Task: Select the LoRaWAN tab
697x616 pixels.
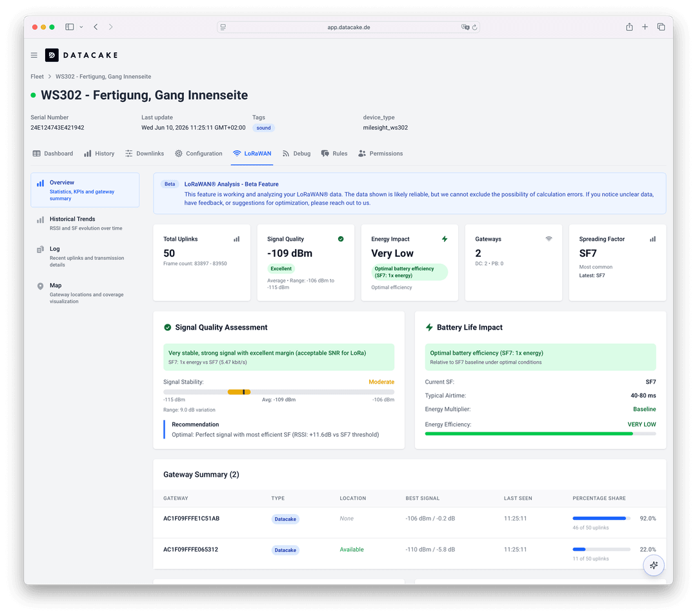Action: [252, 154]
